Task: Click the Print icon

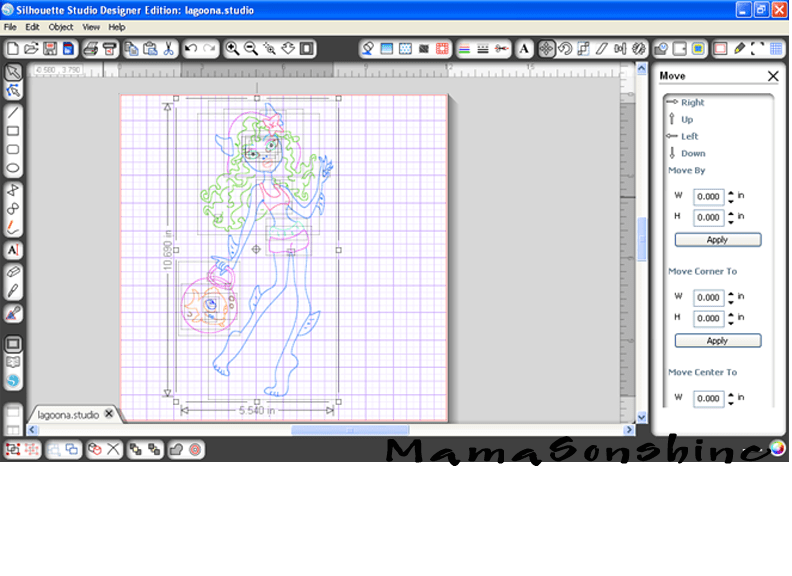Action: (x=90, y=48)
